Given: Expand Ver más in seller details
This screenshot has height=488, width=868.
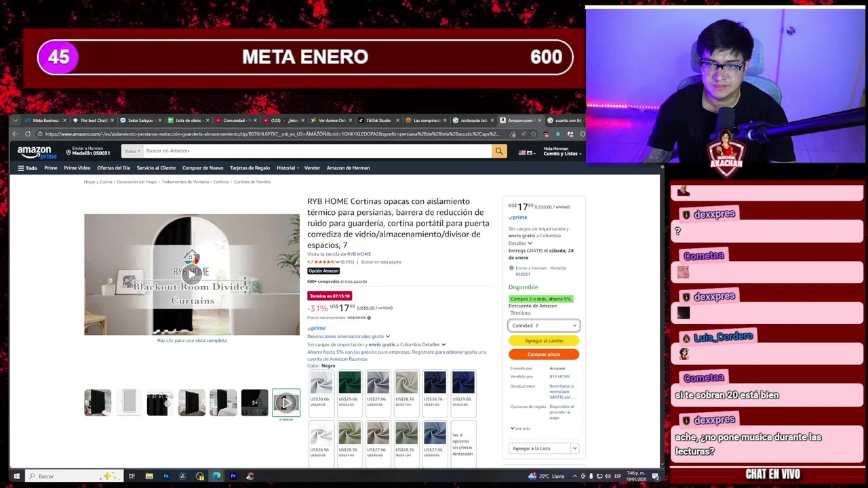Looking at the screenshot, I should point(520,428).
